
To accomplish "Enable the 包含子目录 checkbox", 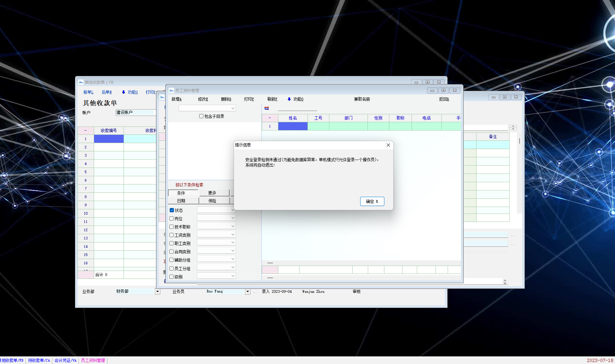I will point(201,116).
